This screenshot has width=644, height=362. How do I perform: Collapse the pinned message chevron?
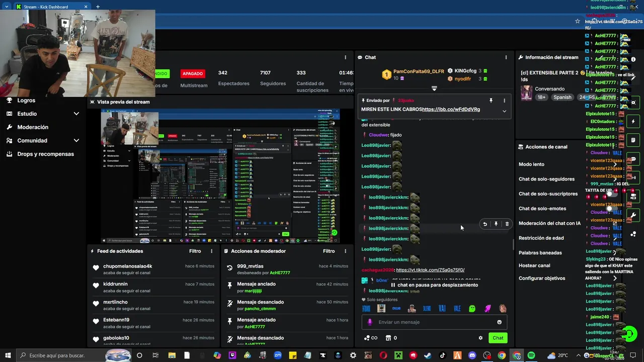tap(504, 111)
